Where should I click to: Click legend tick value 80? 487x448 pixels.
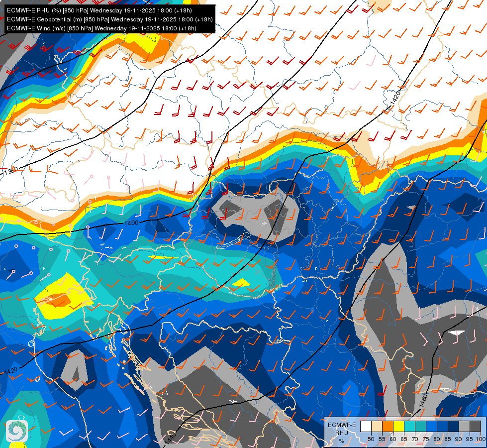437,439
